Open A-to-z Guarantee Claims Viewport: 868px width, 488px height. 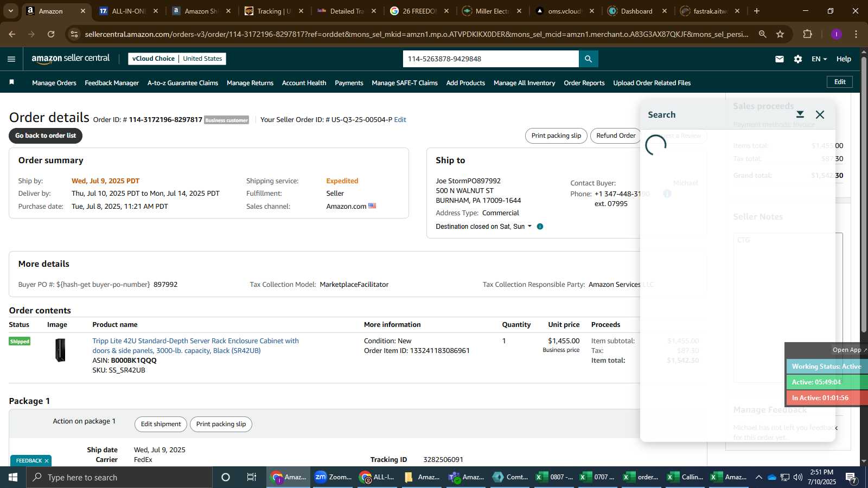click(x=183, y=83)
